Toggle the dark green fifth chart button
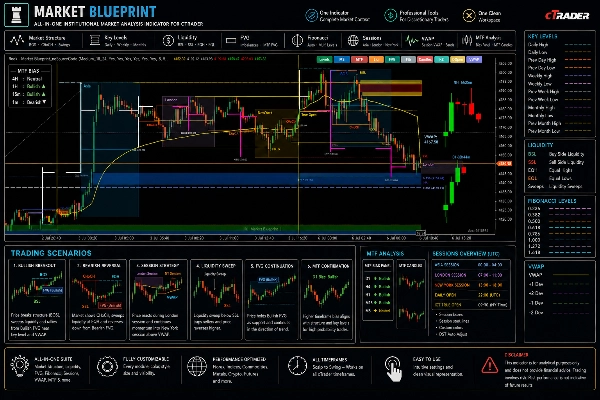 pos(392,59)
